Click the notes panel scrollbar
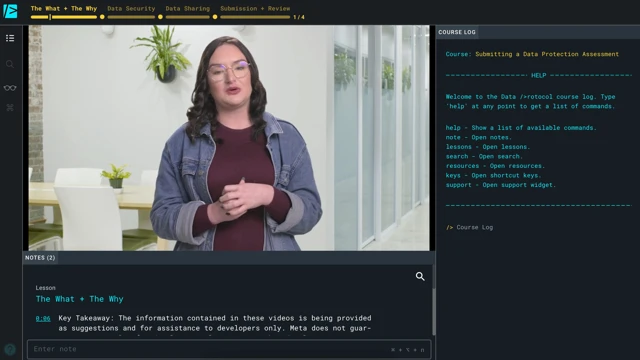This screenshot has height=360, width=640. click(433, 311)
